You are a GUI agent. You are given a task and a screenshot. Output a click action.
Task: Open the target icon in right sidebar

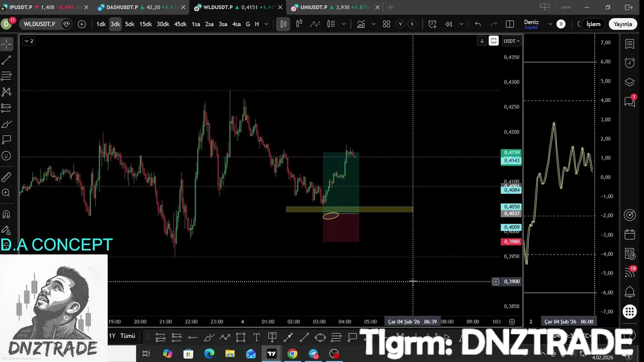629,215
